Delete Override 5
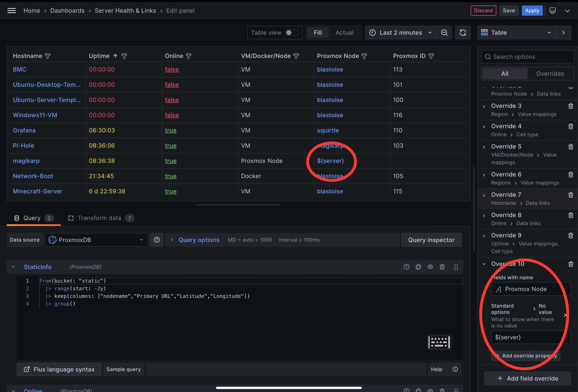This screenshot has width=578, height=392. click(x=571, y=147)
